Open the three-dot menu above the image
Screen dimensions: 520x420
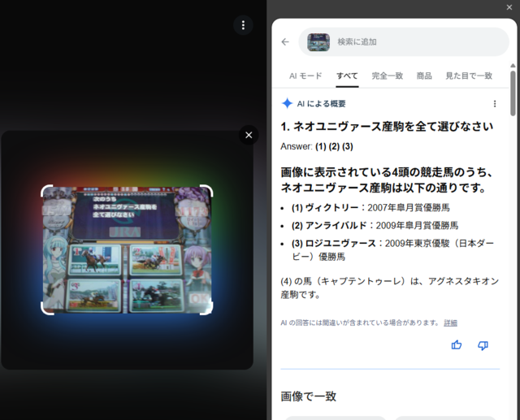coord(243,24)
